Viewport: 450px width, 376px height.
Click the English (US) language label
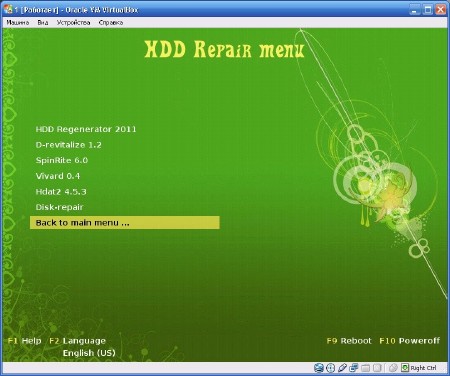(89, 353)
